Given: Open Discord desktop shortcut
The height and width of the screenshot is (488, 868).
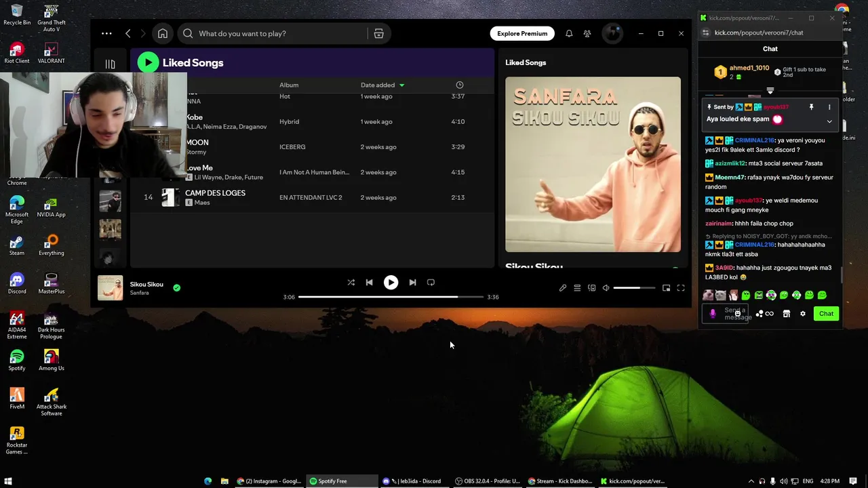Looking at the screenshot, I should 17,283.
